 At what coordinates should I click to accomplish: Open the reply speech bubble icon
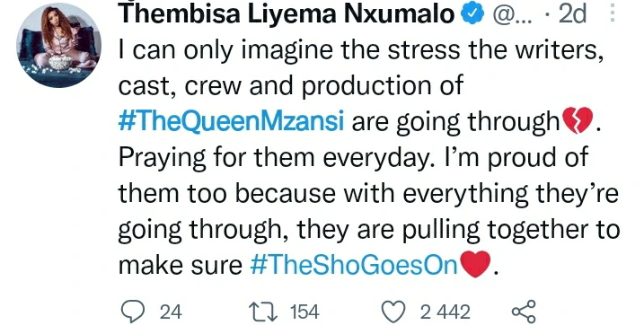133,312
